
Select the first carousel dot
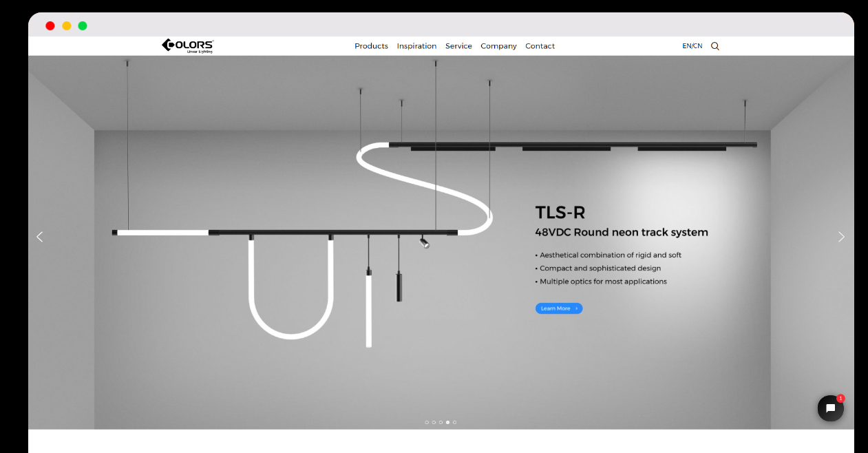click(x=427, y=422)
